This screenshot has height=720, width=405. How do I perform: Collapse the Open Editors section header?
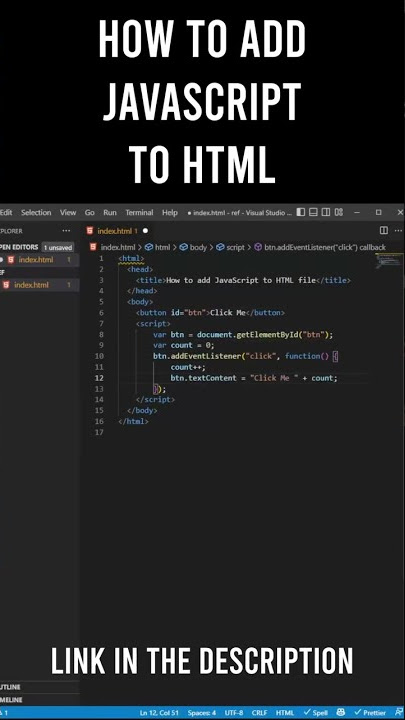19,247
